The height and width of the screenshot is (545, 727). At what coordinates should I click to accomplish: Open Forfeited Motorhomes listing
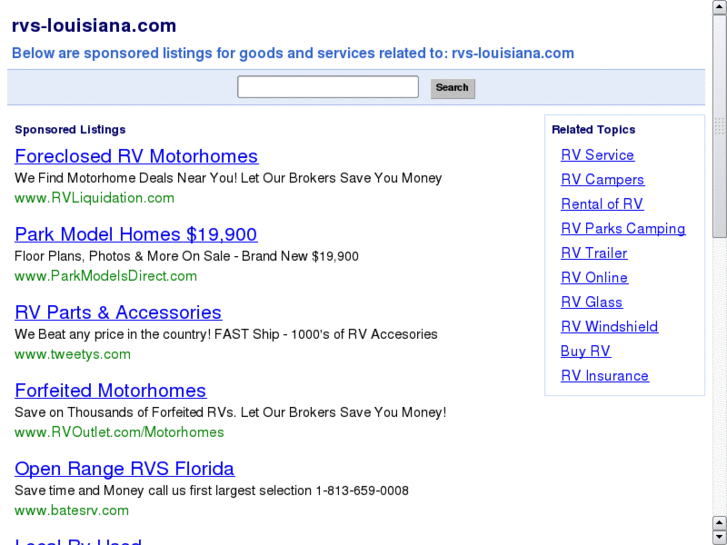click(x=110, y=391)
